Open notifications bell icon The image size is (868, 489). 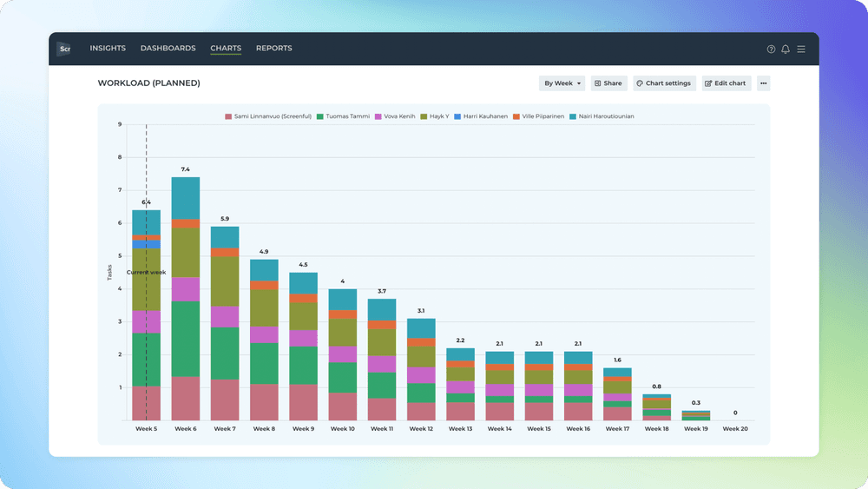click(x=785, y=50)
